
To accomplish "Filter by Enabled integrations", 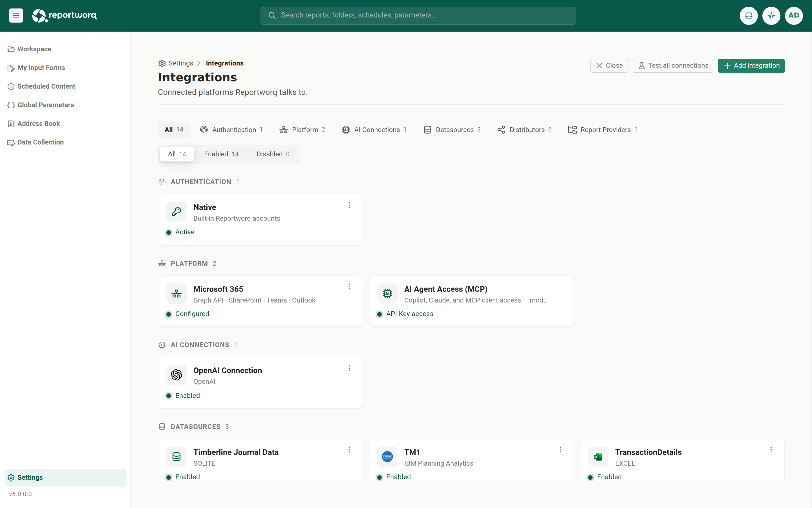I will point(221,154).
